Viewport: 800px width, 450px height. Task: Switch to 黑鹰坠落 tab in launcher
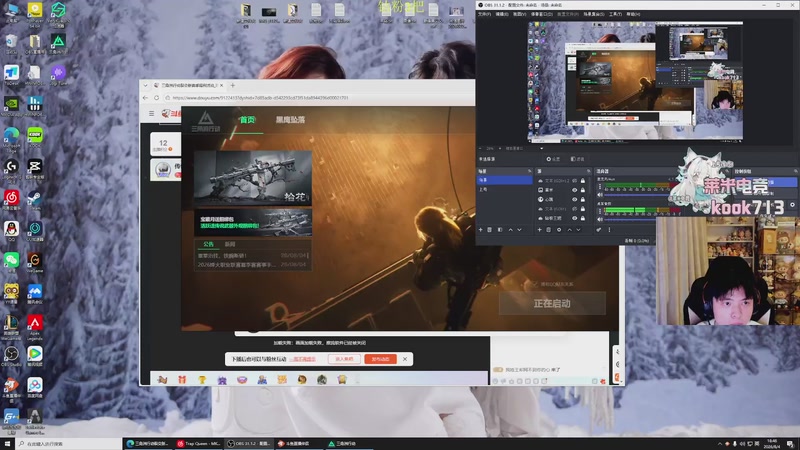click(x=290, y=120)
